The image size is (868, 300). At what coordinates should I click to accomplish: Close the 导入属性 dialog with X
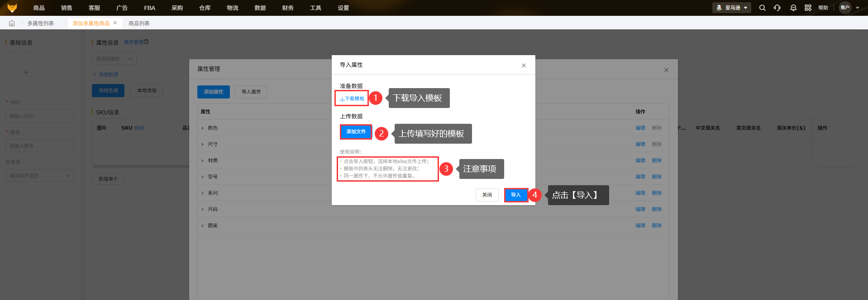[524, 66]
